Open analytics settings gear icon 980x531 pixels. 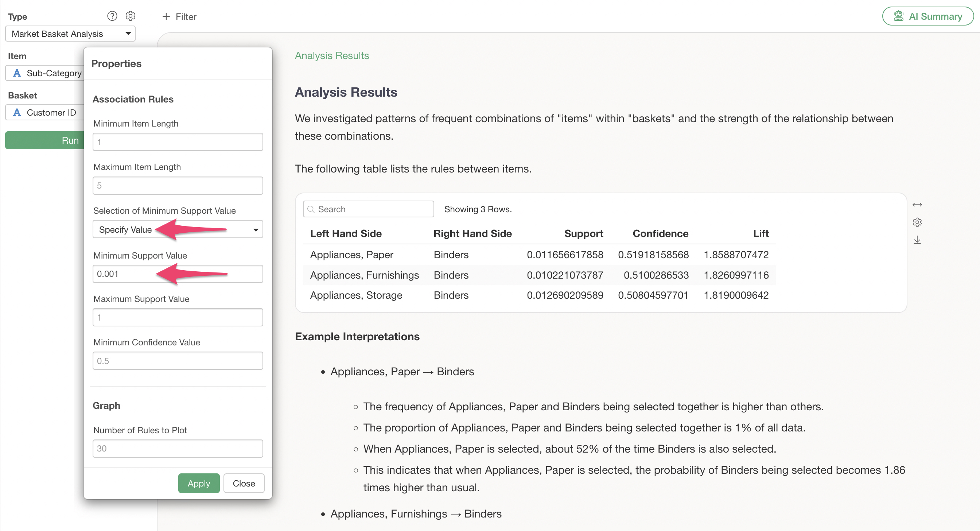coord(131,16)
